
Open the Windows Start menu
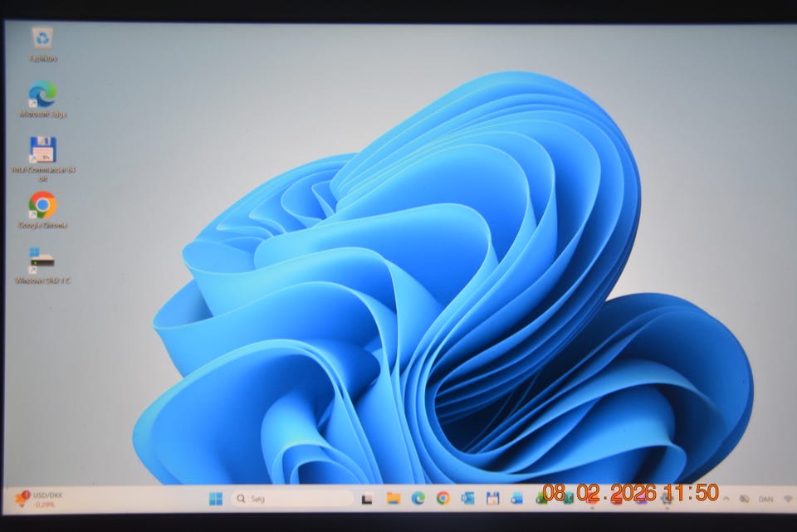pos(216,499)
